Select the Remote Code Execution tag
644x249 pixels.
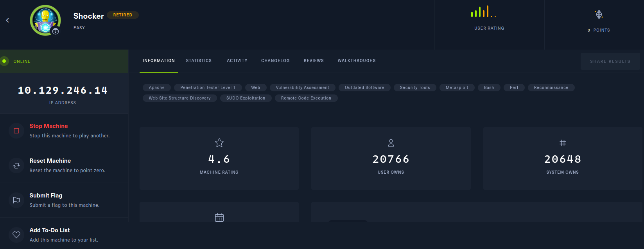[x=306, y=98]
